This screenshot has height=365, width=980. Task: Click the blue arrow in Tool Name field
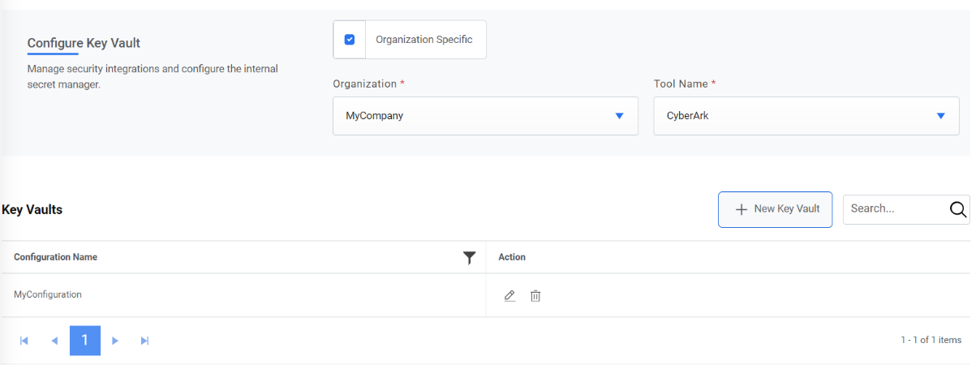(x=941, y=116)
